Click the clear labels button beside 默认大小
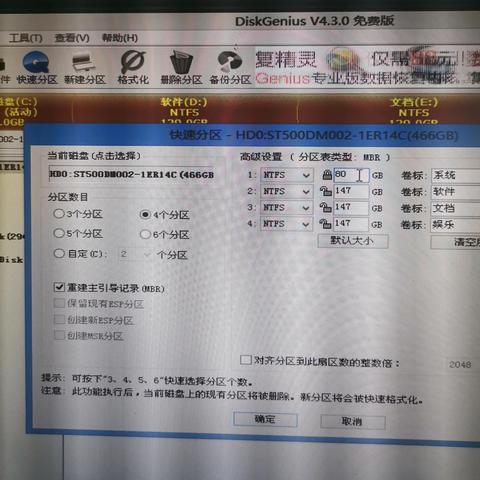The width and height of the screenshot is (480, 480). point(455,242)
